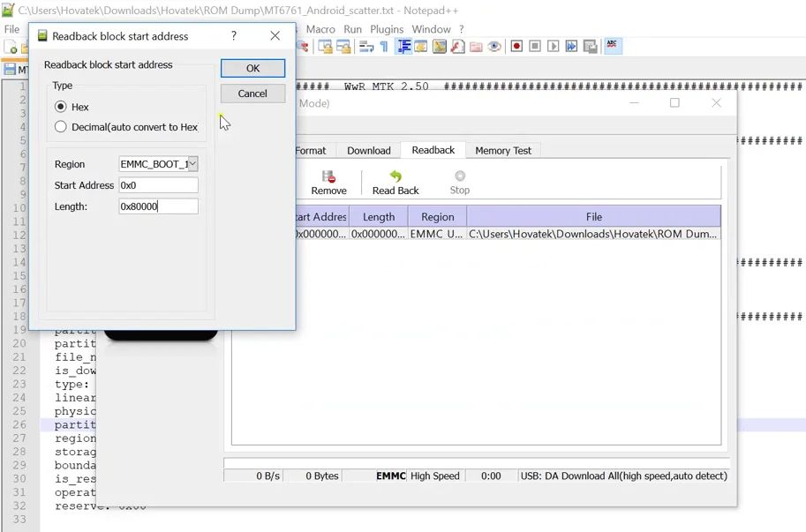Screen dimensions: 806x532
Task: Switch to Readback tab in SP Flash Tool
Action: point(433,150)
